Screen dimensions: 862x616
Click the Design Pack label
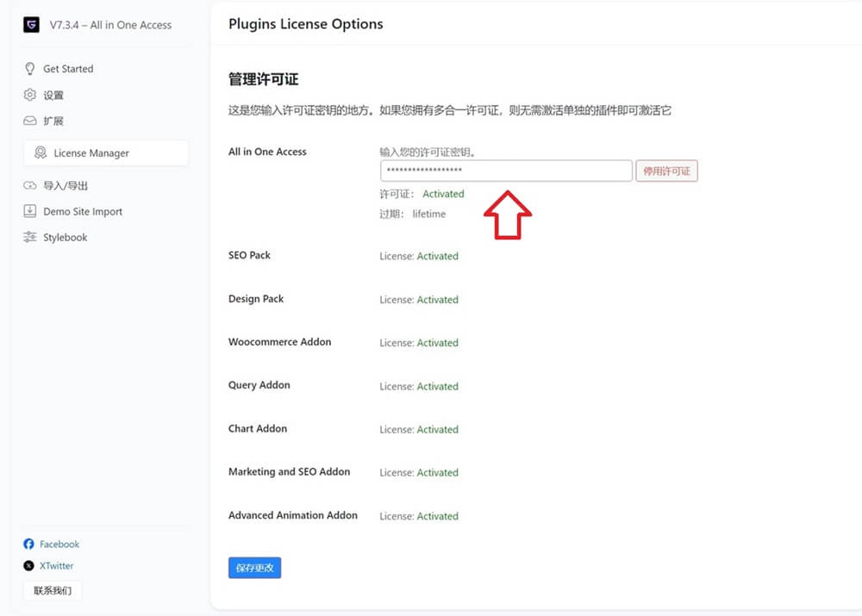(x=256, y=299)
